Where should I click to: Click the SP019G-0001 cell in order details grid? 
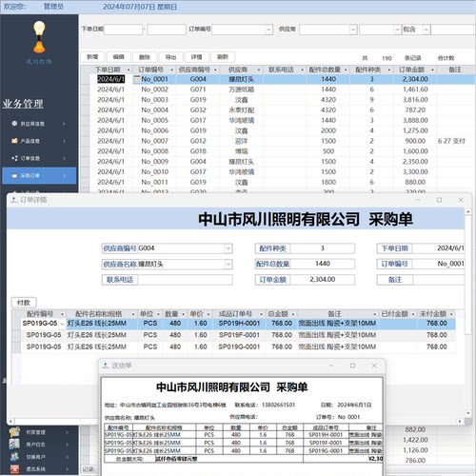pos(239,347)
